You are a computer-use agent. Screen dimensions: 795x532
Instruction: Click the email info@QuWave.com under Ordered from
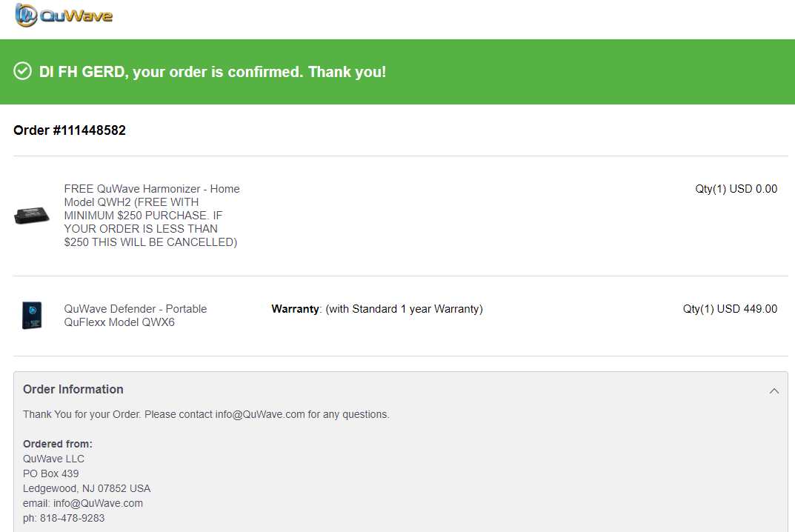coord(98,503)
